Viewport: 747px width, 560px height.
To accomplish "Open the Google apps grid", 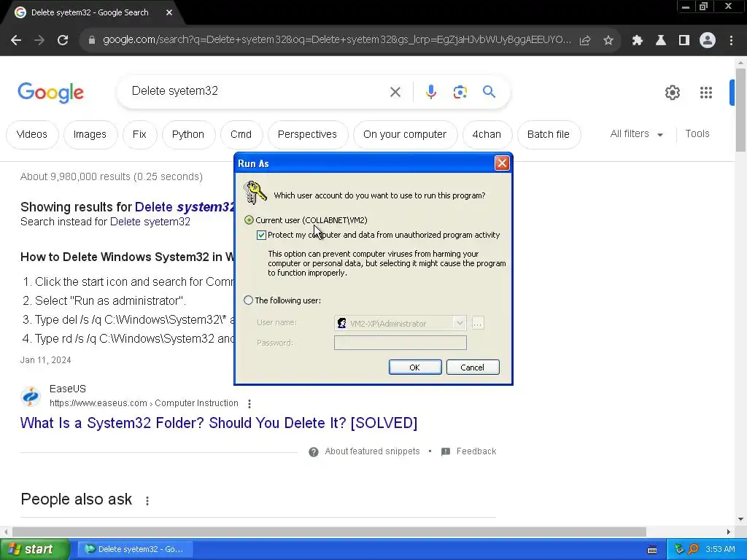I will pos(706,93).
